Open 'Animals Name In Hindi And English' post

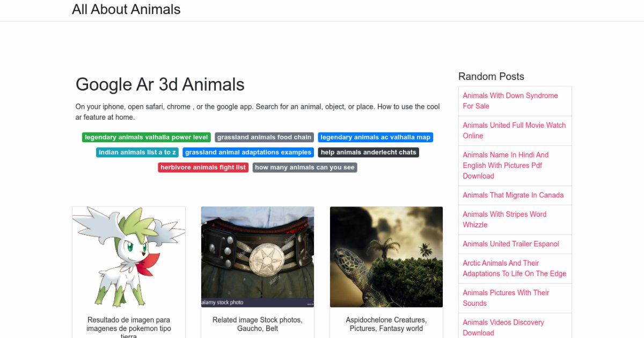(x=506, y=165)
